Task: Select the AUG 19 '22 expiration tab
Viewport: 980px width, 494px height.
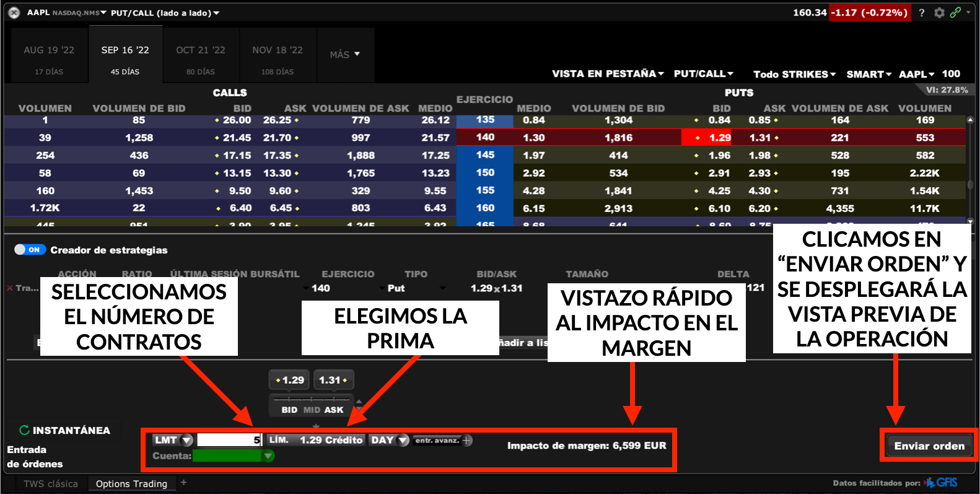Action: [49, 56]
